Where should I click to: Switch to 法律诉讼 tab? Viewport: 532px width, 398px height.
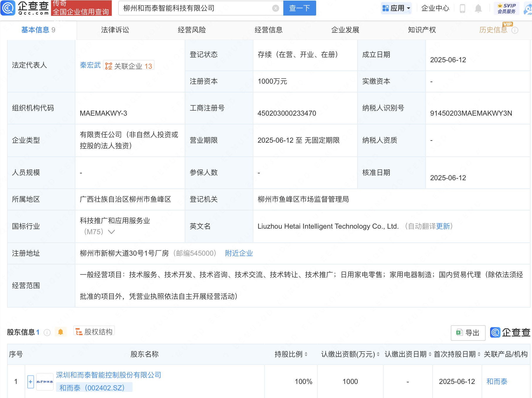click(115, 30)
